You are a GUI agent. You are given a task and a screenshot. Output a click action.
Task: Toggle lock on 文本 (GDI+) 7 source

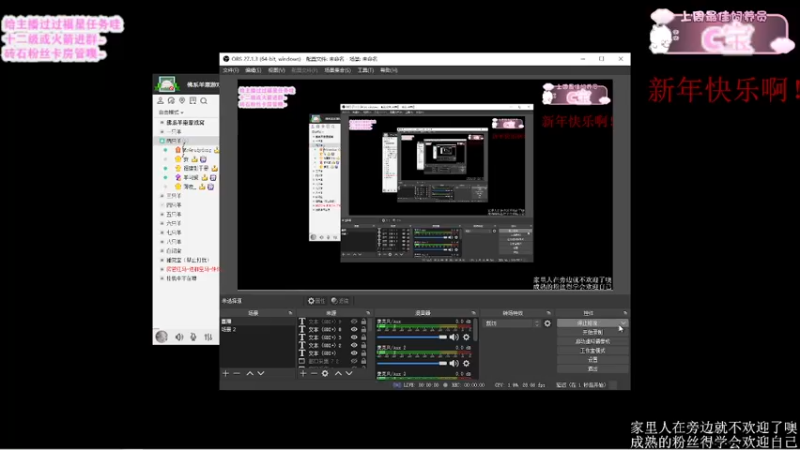364,321
